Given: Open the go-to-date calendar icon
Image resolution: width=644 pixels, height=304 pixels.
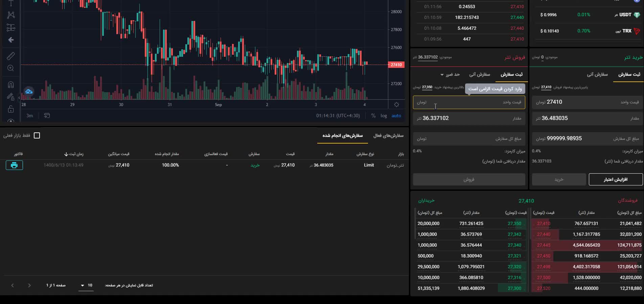Looking at the screenshot, I should tap(47, 116).
